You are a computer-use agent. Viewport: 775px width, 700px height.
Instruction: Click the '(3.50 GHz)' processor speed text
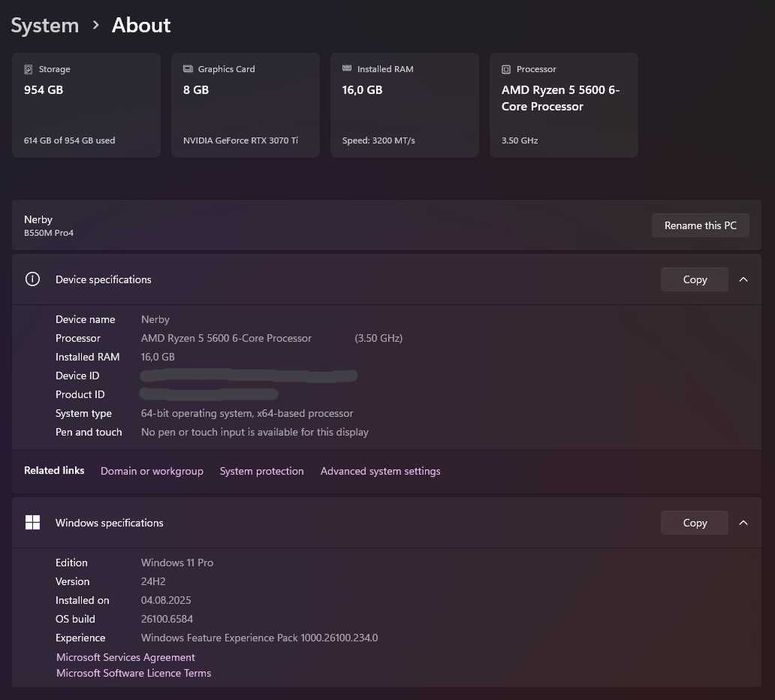pyautogui.click(x=379, y=338)
